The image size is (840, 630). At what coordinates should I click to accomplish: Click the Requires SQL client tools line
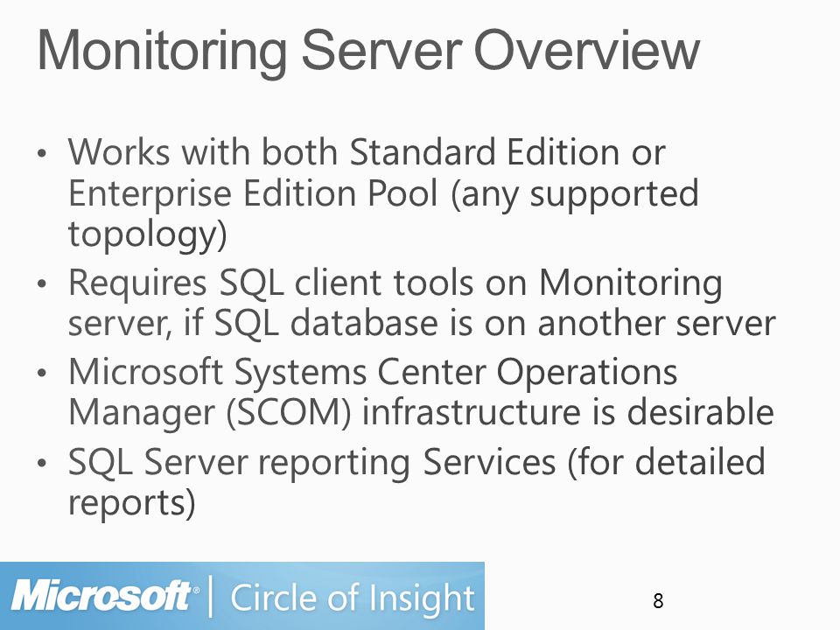click(x=395, y=283)
